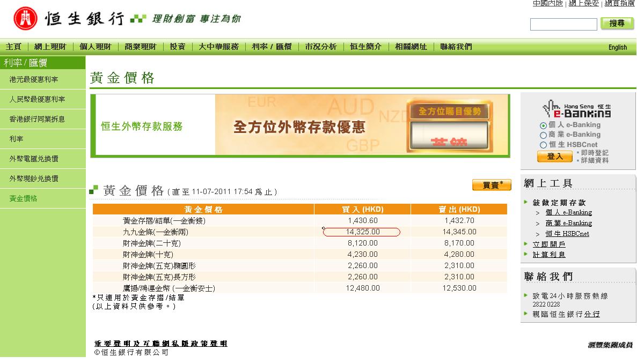637x364 pixels.
Task: Click the 分行 branch link
Action: click(x=592, y=314)
